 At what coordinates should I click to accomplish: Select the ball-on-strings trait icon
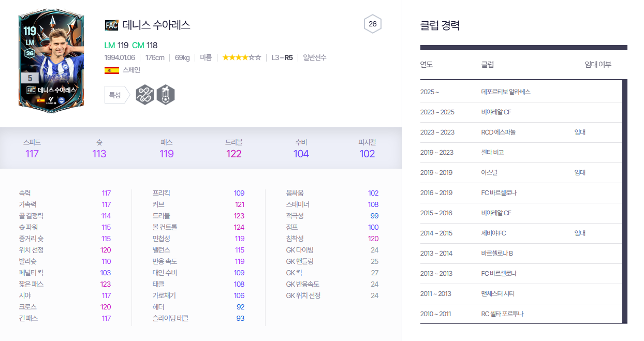pyautogui.click(x=166, y=95)
